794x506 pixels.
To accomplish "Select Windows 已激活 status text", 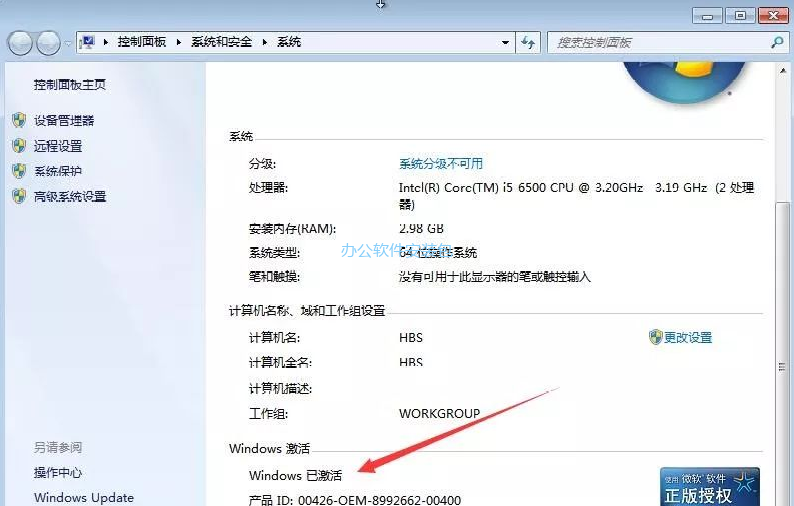I will (x=295, y=476).
